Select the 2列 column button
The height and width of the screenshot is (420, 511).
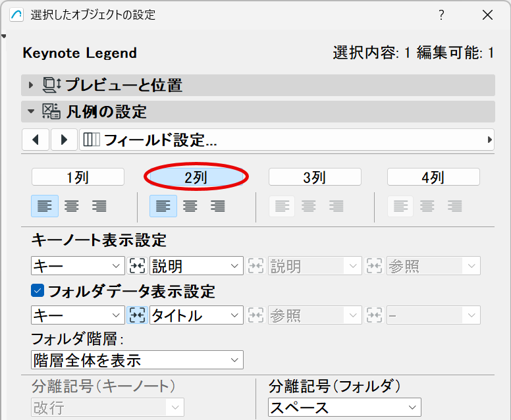click(x=196, y=177)
